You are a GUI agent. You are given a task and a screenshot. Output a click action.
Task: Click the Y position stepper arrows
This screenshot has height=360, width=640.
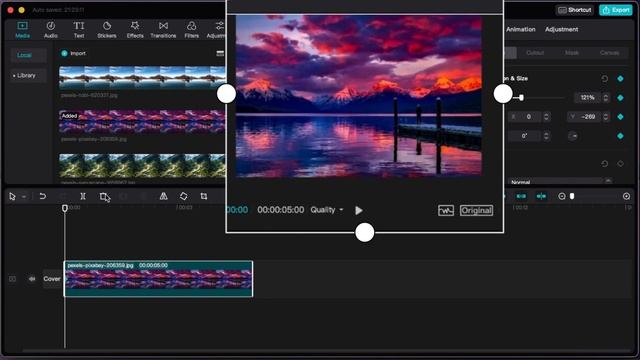point(606,117)
